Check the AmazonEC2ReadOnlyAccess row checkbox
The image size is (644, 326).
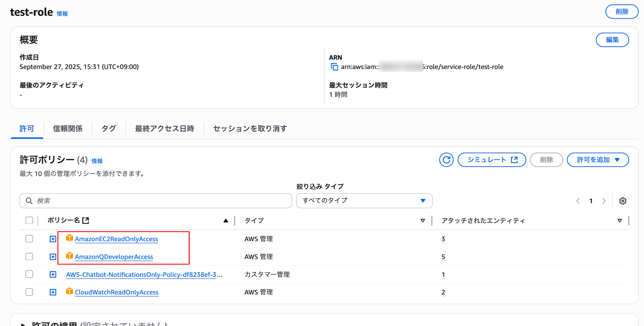pyautogui.click(x=29, y=239)
